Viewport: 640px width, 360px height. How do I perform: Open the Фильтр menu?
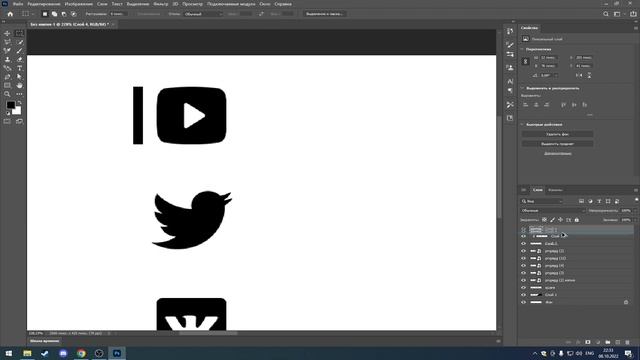coord(160,4)
